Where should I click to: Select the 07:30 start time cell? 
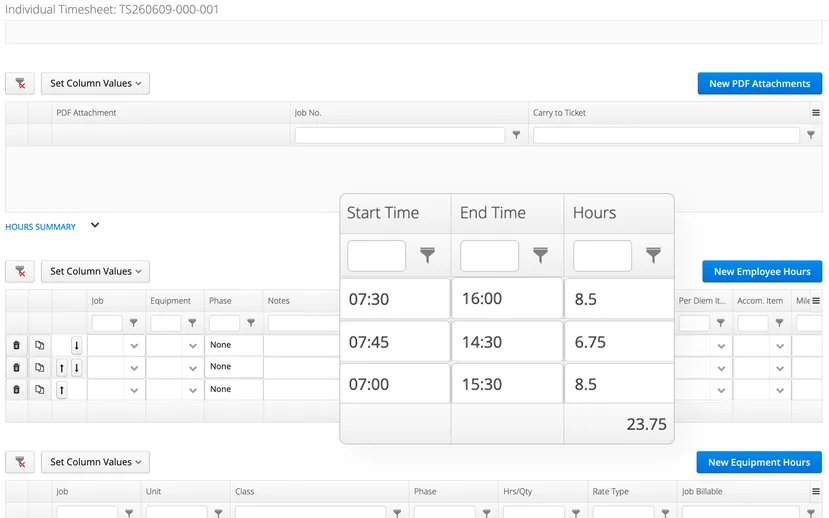click(x=395, y=299)
